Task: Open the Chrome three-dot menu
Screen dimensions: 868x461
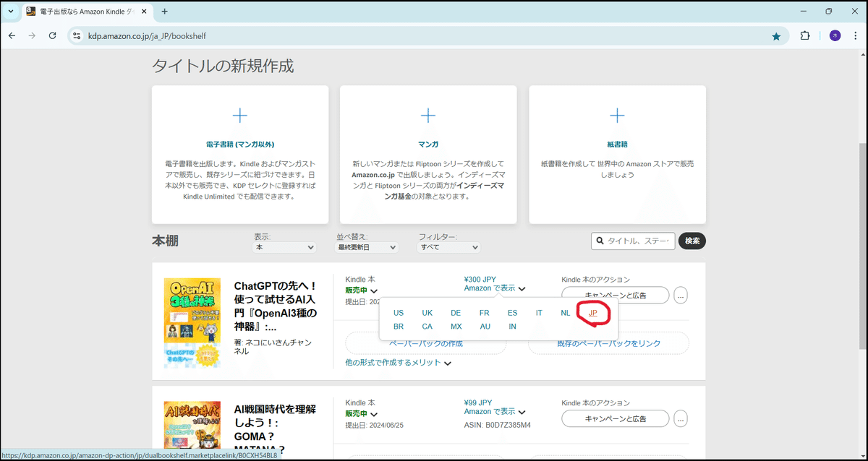Action: point(856,35)
